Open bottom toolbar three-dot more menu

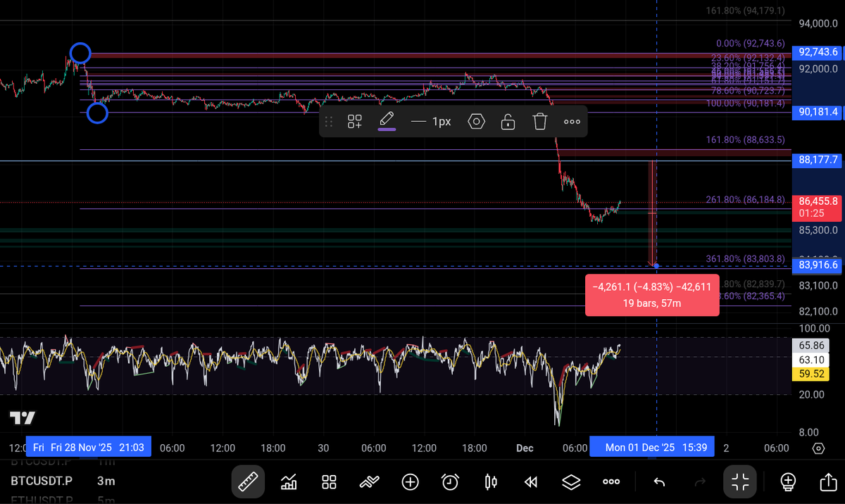(611, 482)
